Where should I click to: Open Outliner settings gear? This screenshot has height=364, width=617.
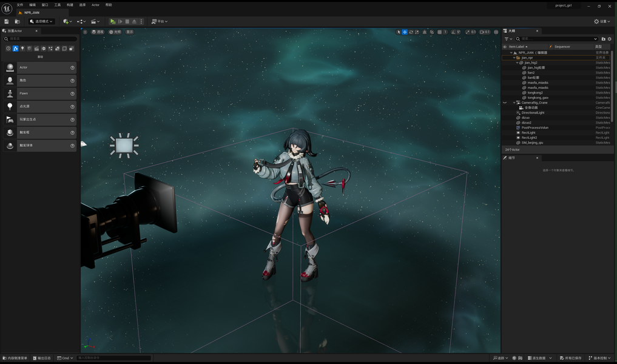610,39
